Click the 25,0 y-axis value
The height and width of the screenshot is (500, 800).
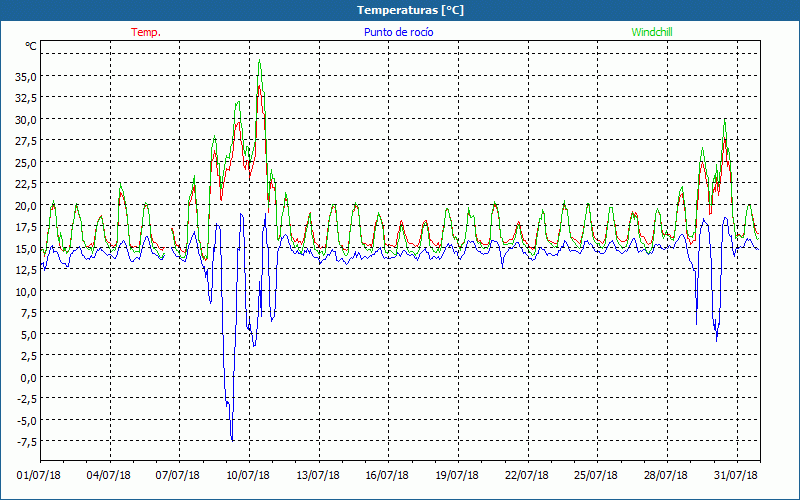[26, 163]
